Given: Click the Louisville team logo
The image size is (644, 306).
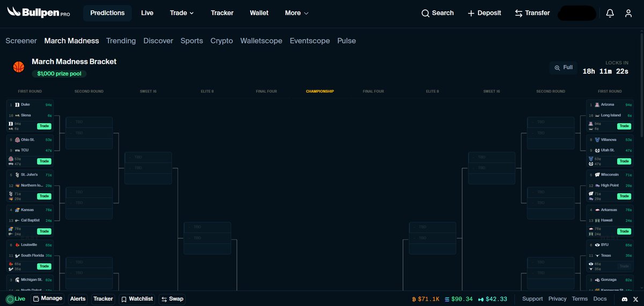Looking at the screenshot, I should (x=17, y=245).
